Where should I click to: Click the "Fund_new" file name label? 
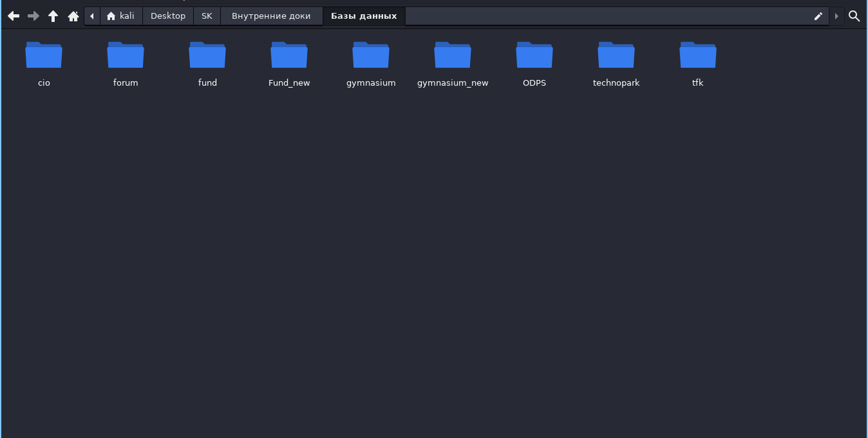pos(289,83)
